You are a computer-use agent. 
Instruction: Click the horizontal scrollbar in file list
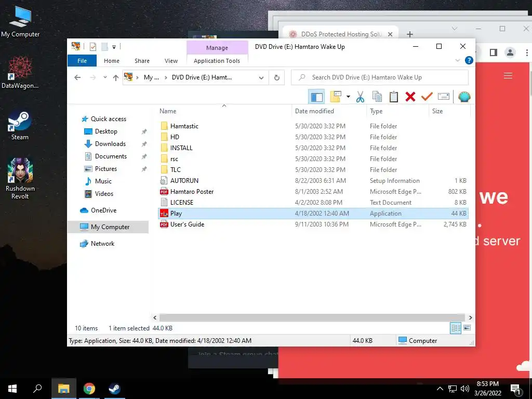click(x=312, y=317)
